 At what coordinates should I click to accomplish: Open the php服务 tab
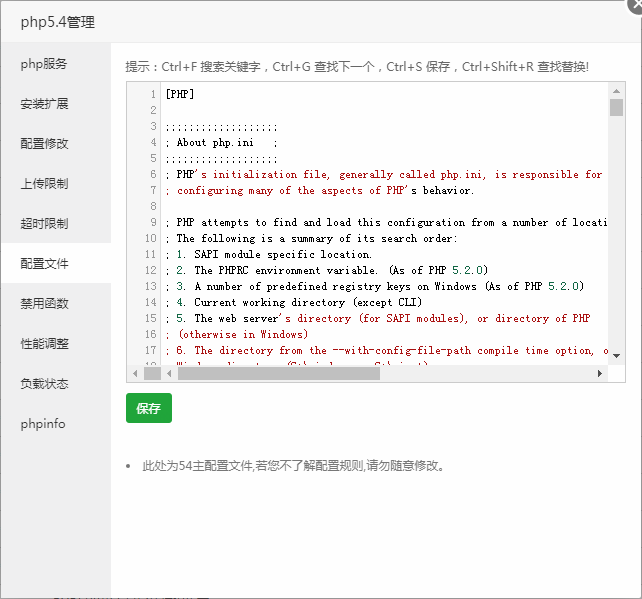tap(44, 64)
